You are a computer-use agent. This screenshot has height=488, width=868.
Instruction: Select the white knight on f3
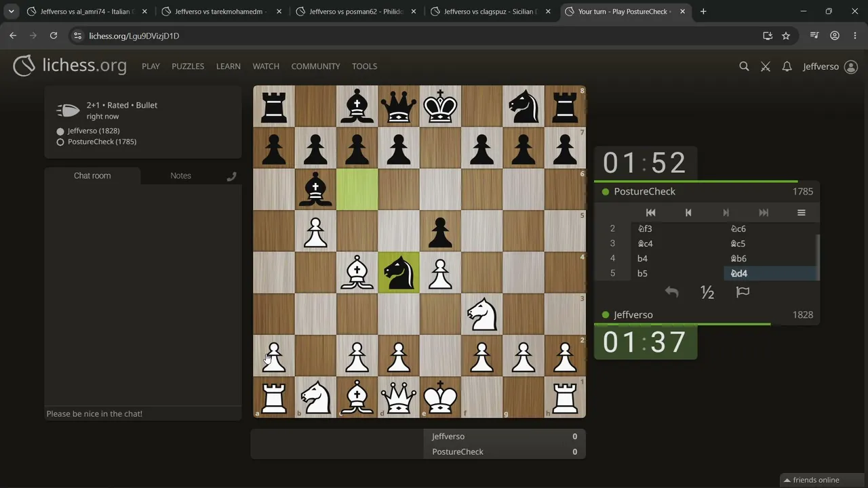482,314
